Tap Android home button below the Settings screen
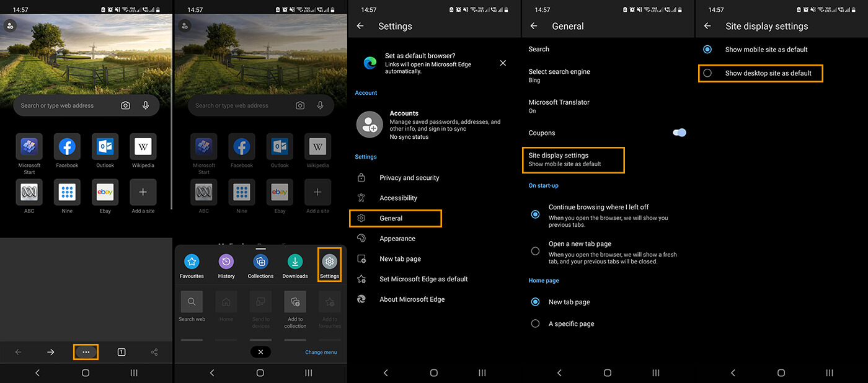The image size is (868, 383). (434, 373)
